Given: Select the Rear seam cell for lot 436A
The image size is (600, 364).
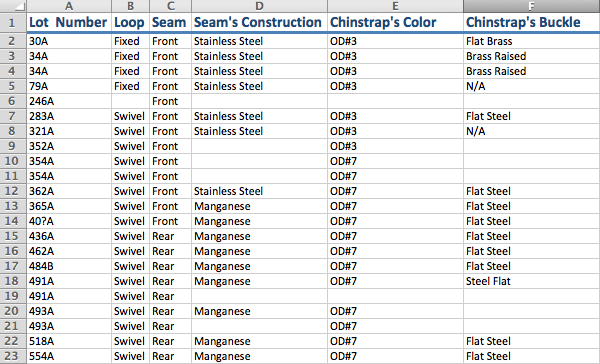Looking at the screenshot, I should pyautogui.click(x=170, y=237).
